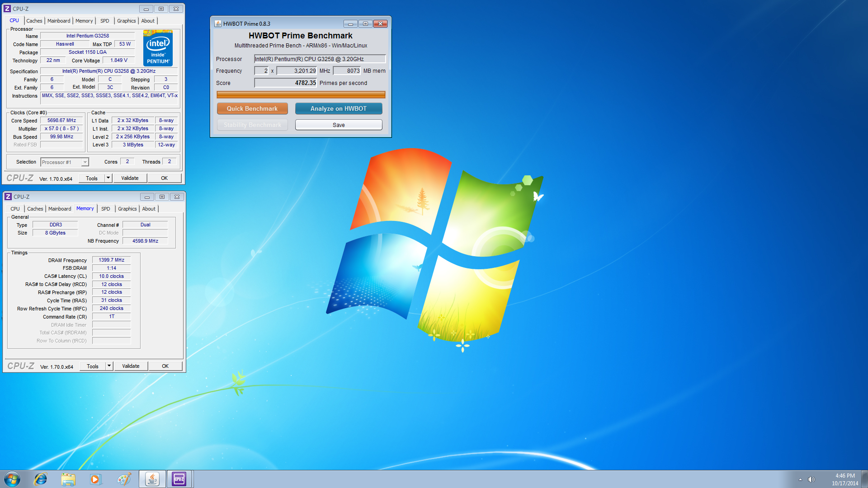Open Tools dropdown arrow in lower CPU-Z window
Image resolution: width=868 pixels, height=488 pixels.
tap(109, 366)
